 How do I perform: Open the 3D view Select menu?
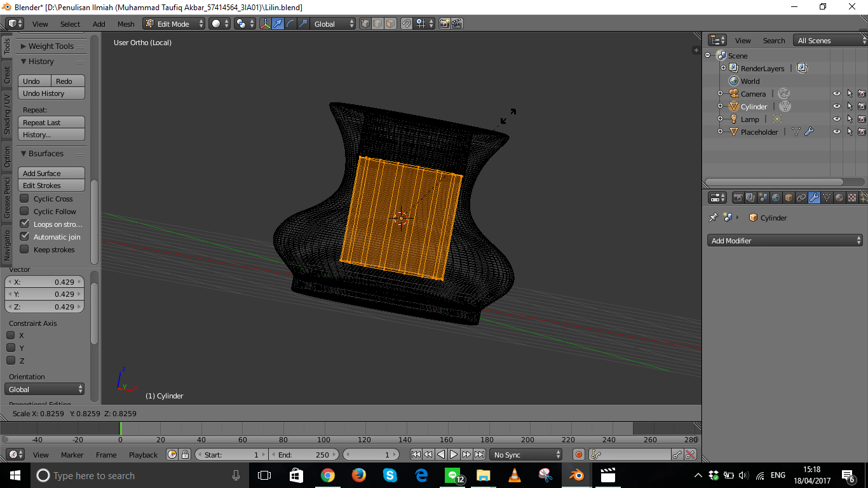[70, 24]
